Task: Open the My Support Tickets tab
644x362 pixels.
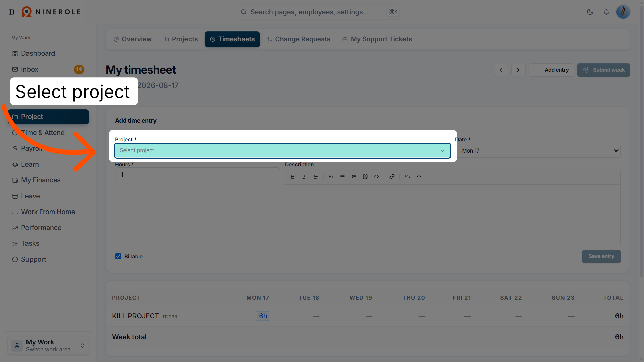Action: pos(377,39)
